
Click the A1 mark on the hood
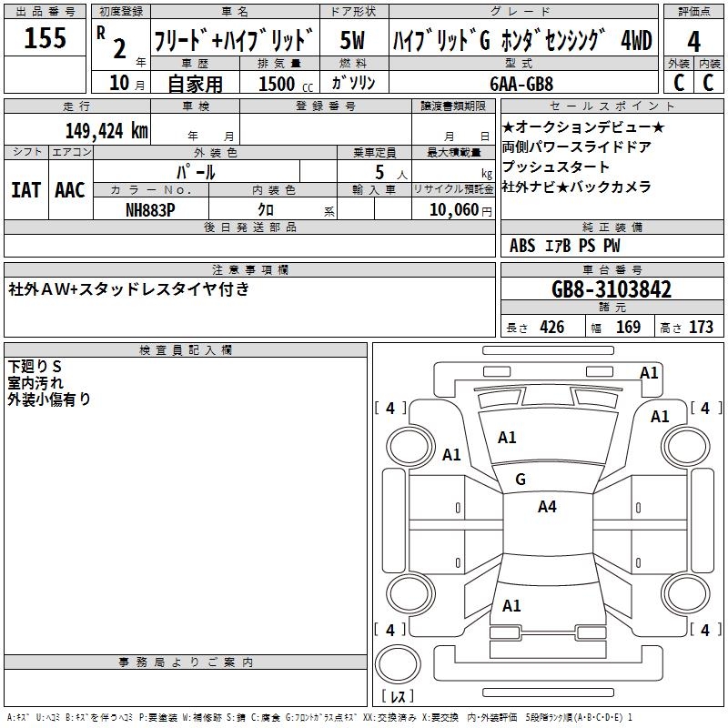(x=507, y=438)
